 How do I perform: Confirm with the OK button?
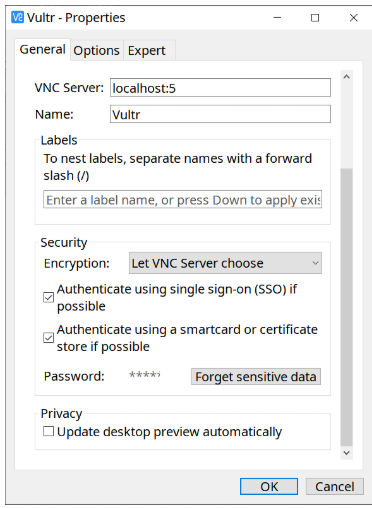[269, 487]
